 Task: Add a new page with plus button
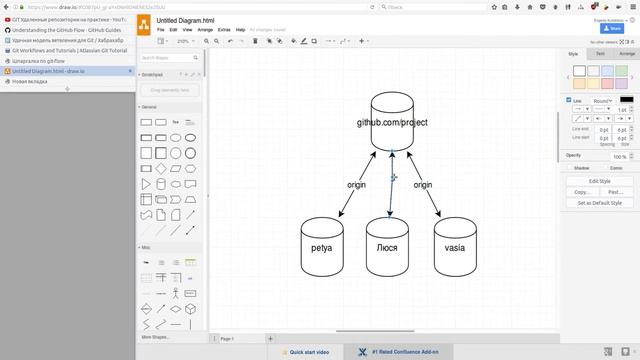point(270,338)
